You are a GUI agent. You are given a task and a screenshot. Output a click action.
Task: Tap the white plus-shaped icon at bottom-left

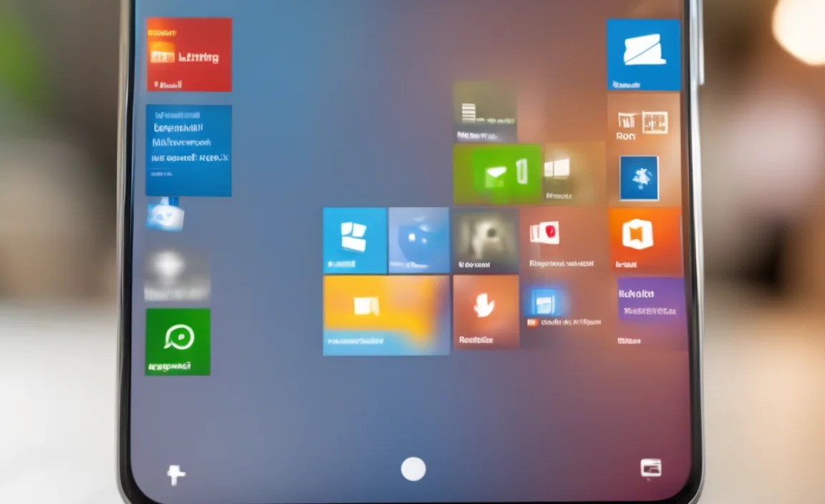coord(175,475)
